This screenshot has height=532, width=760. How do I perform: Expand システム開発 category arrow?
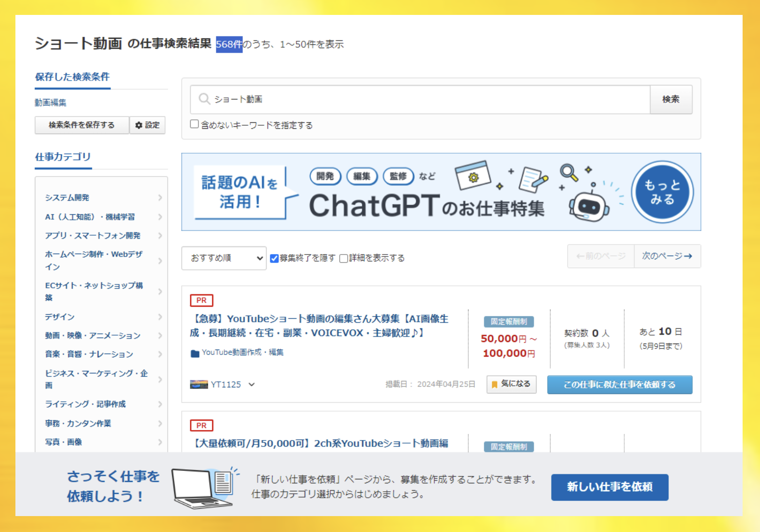[160, 198]
